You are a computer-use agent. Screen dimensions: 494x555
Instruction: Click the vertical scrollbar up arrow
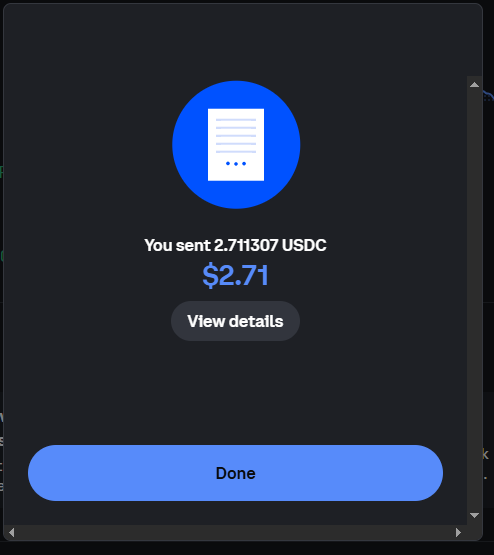pos(475,85)
